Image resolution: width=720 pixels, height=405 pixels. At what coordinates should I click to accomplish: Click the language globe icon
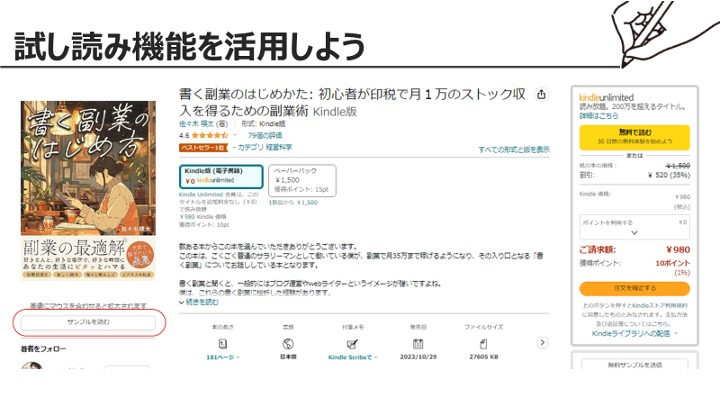(288, 343)
